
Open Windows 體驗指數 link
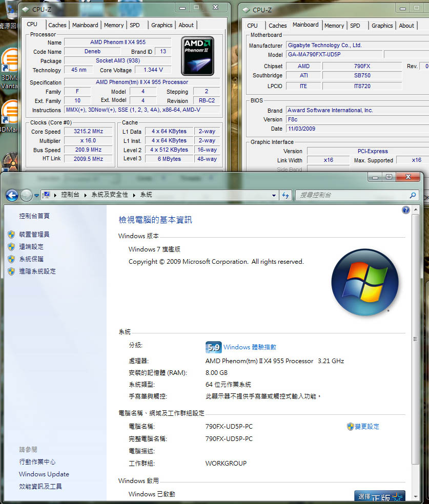coord(250,347)
